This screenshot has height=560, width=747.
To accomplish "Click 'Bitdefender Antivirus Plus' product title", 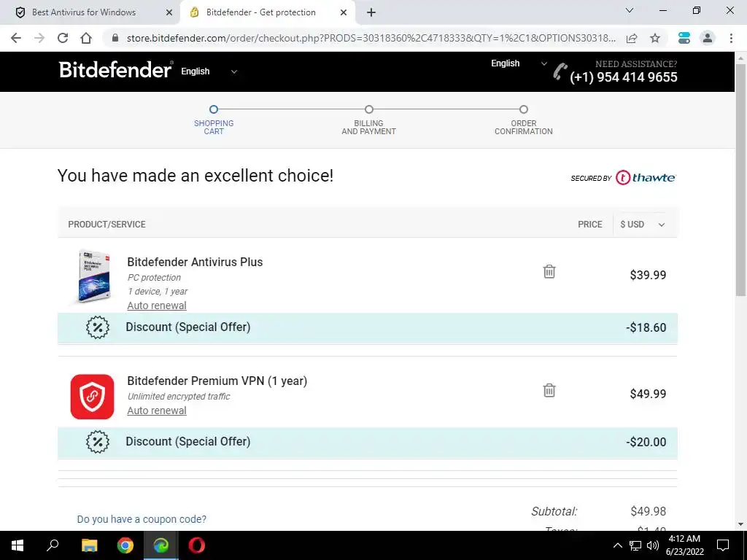I will (195, 262).
